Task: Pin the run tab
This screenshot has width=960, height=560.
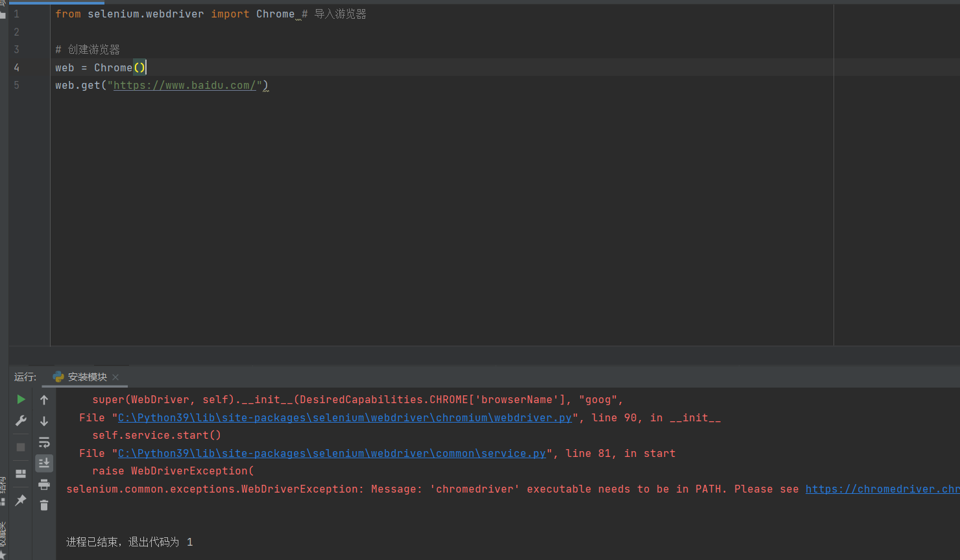Action: (21, 500)
